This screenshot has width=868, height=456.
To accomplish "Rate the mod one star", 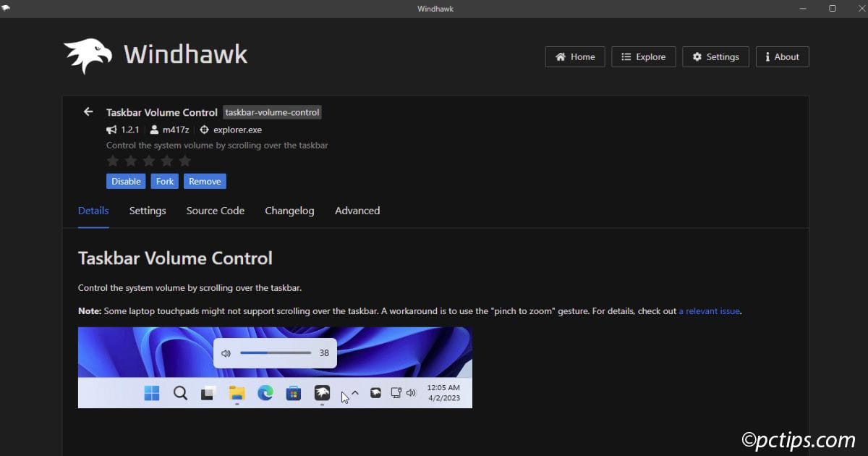I will pos(113,161).
